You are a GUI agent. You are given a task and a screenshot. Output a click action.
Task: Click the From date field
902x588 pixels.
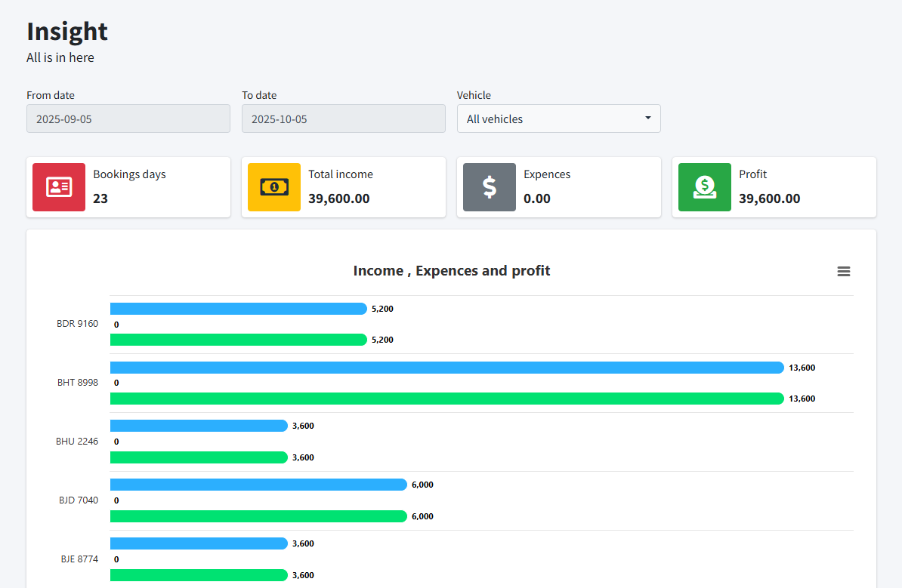(x=128, y=119)
